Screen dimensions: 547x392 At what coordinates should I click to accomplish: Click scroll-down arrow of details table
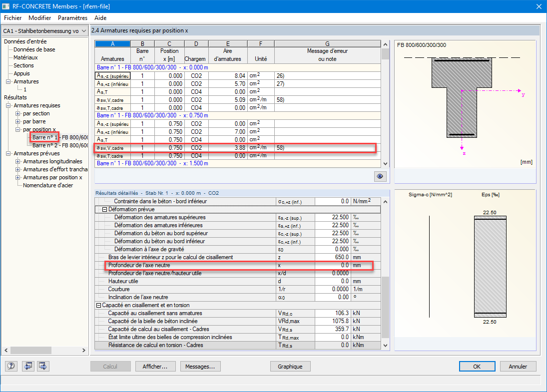click(385, 346)
